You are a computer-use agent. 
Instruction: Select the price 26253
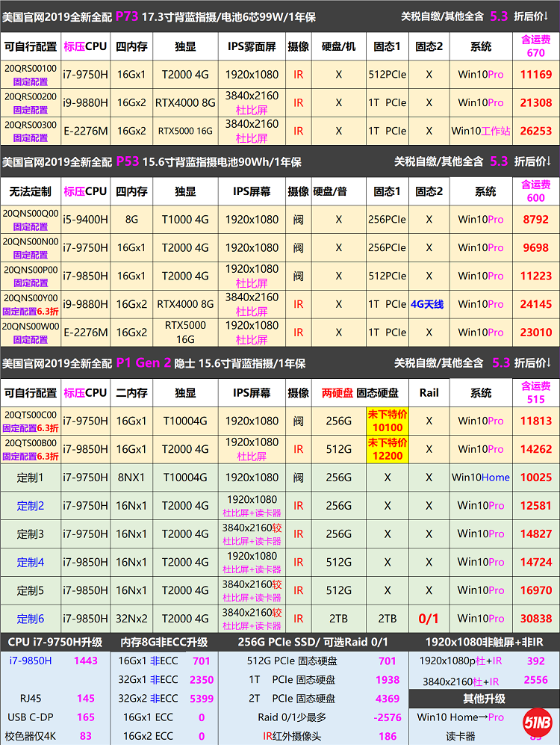click(535, 131)
